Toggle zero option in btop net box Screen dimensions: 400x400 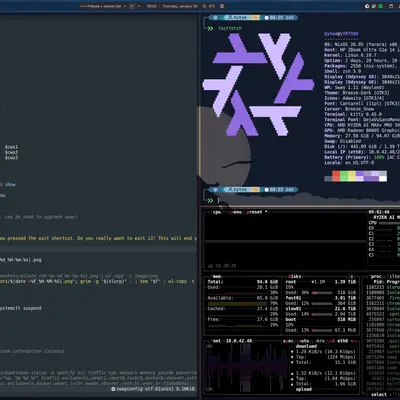pyautogui.click(x=320, y=341)
